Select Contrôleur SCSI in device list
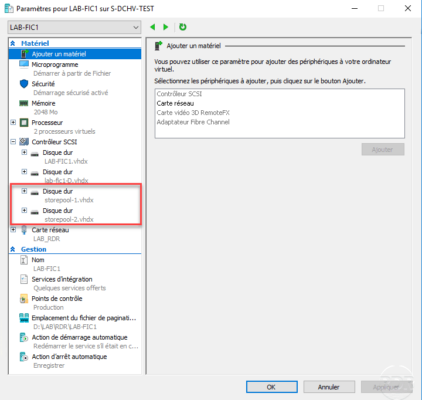Screen dimensions: 422x400 coord(179,94)
